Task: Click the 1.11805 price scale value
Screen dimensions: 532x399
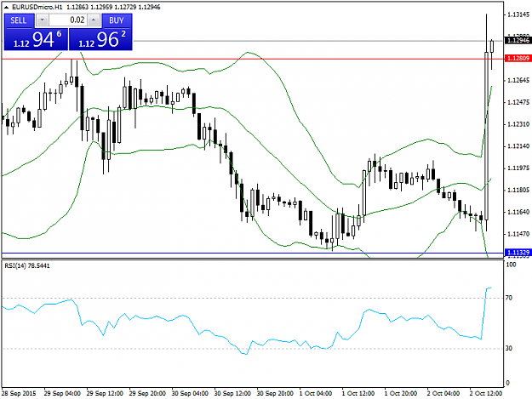Action: (x=518, y=190)
